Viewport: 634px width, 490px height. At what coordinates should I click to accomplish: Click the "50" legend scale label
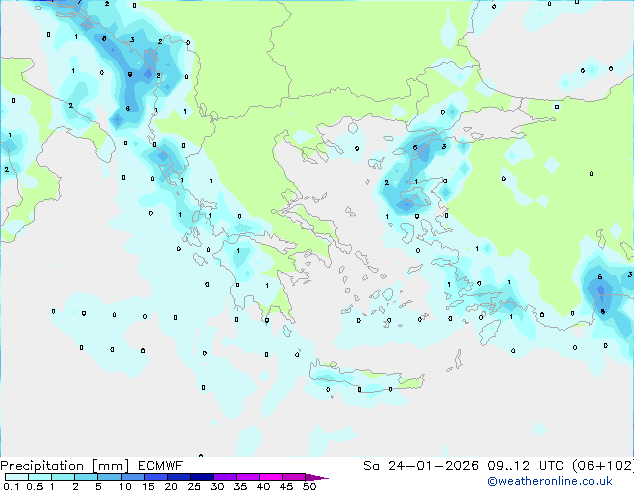click(309, 486)
